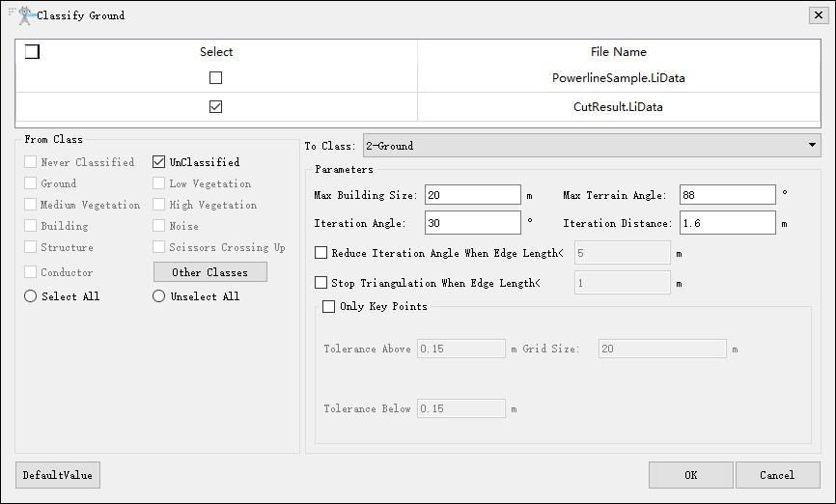
Task: Click the Other Classes button
Action: 210,272
